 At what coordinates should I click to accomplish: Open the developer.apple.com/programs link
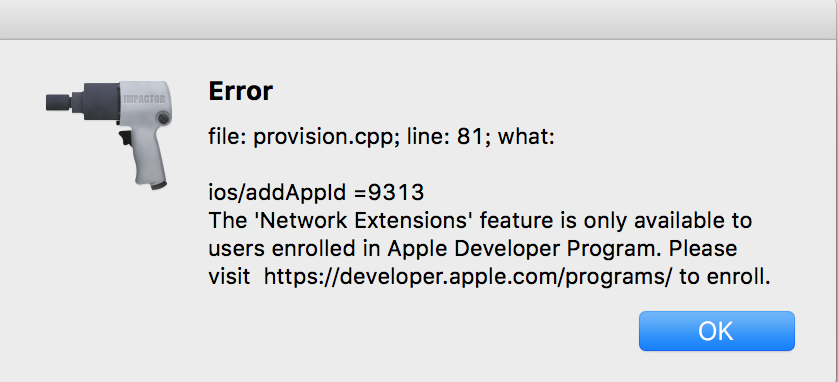(x=467, y=277)
